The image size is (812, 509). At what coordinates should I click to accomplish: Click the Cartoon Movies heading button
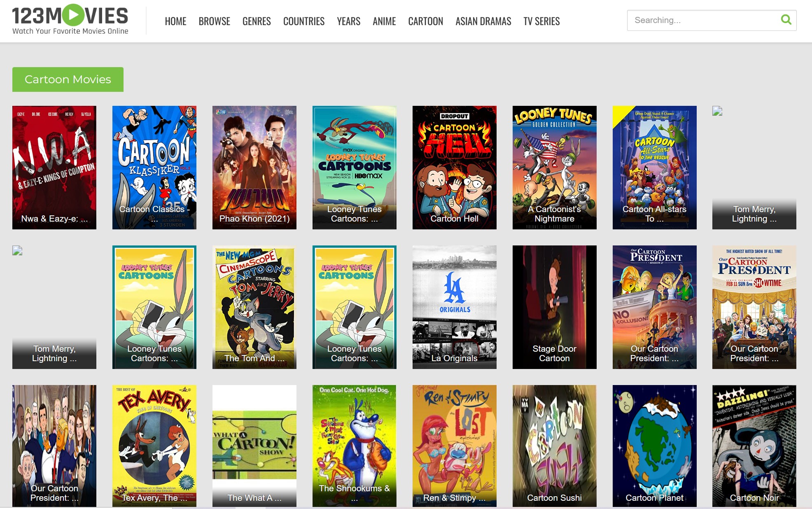pyautogui.click(x=68, y=79)
